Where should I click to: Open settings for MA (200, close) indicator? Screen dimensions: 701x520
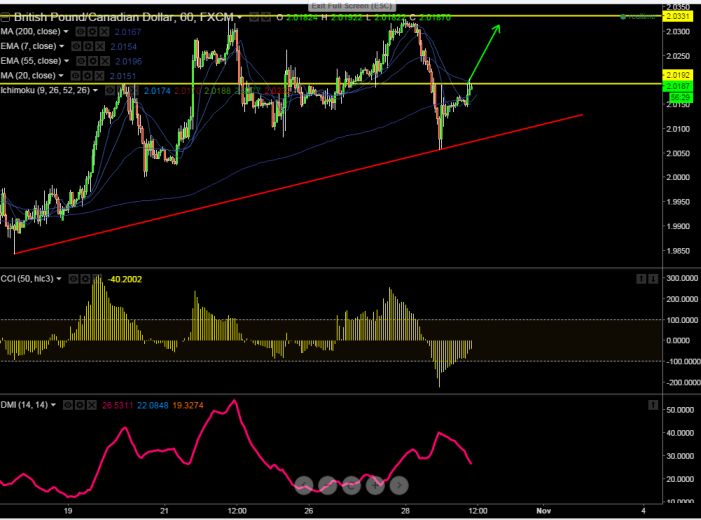[x=92, y=31]
